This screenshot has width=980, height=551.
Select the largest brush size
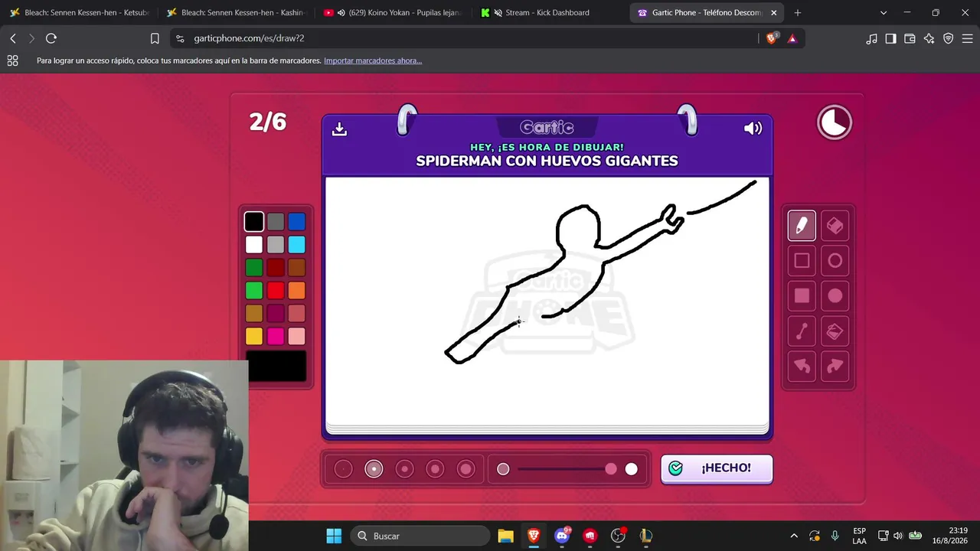click(x=465, y=469)
